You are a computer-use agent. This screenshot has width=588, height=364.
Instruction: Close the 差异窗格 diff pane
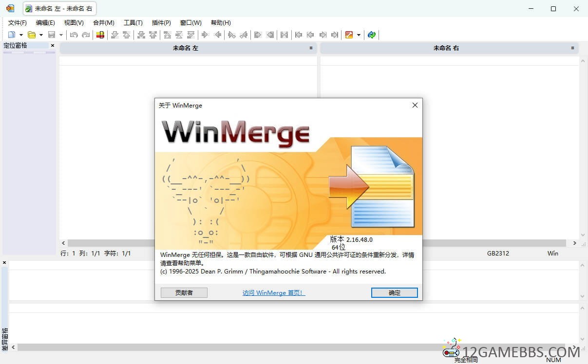(4, 263)
